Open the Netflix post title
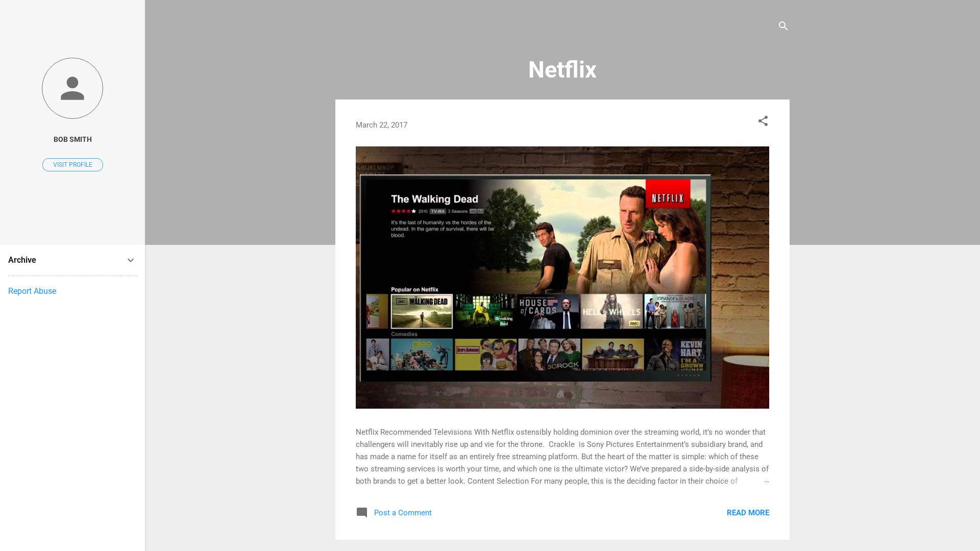 pyautogui.click(x=562, y=70)
